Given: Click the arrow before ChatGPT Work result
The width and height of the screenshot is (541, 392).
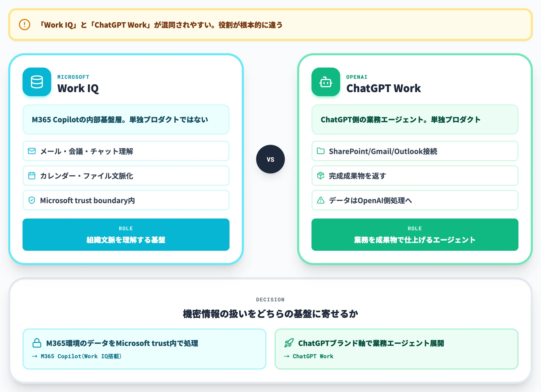Looking at the screenshot, I should (x=287, y=356).
